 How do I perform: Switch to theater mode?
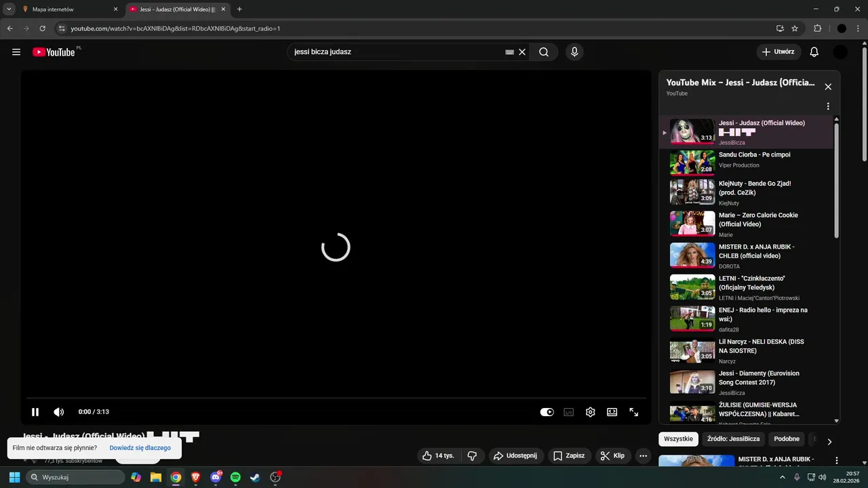612,412
